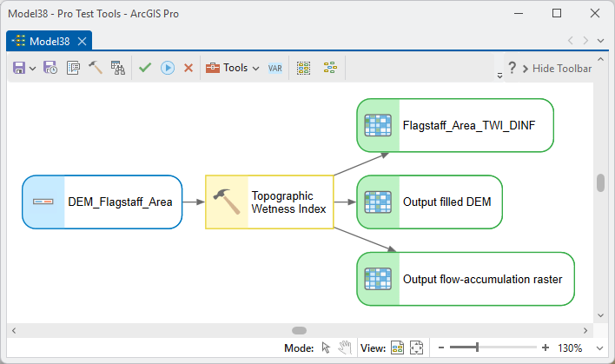Screen dimensions: 615x364
Task: Click the horizontal scrollbar thumb
Action: (300, 331)
